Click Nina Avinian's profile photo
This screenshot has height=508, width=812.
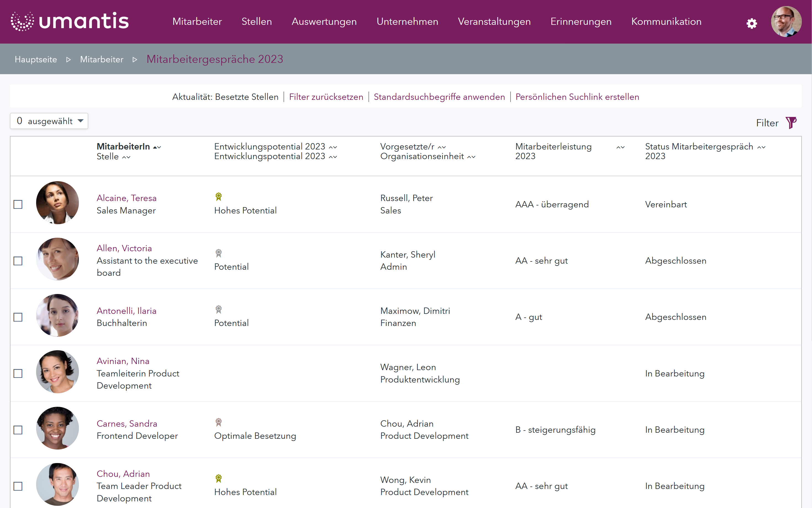57,371
